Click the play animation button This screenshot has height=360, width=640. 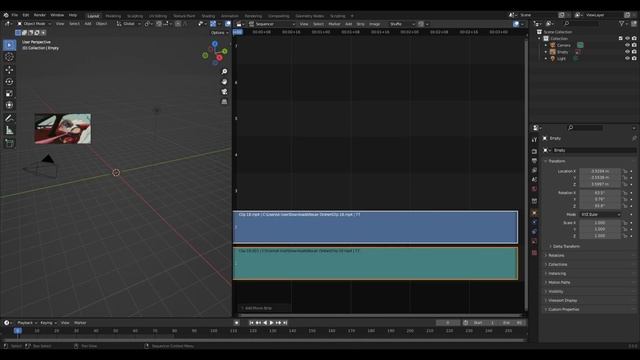point(271,323)
